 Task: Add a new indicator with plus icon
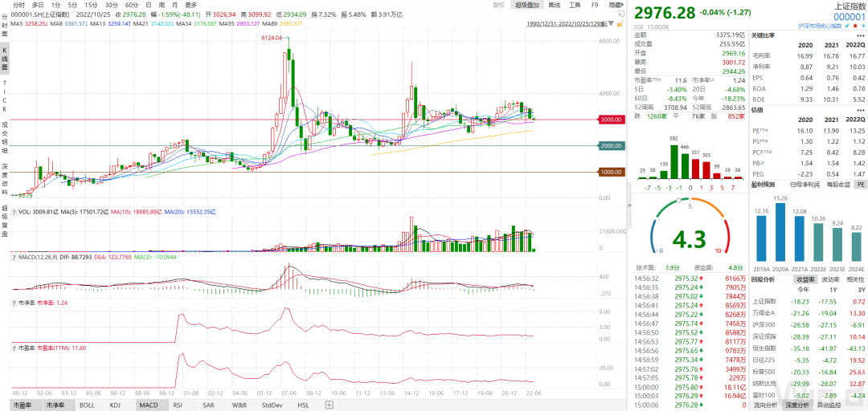pos(330,405)
